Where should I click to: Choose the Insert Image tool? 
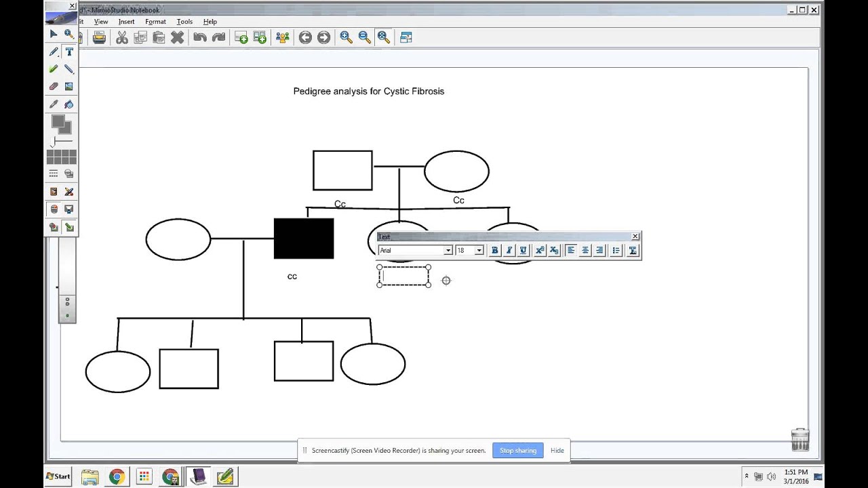[x=68, y=86]
